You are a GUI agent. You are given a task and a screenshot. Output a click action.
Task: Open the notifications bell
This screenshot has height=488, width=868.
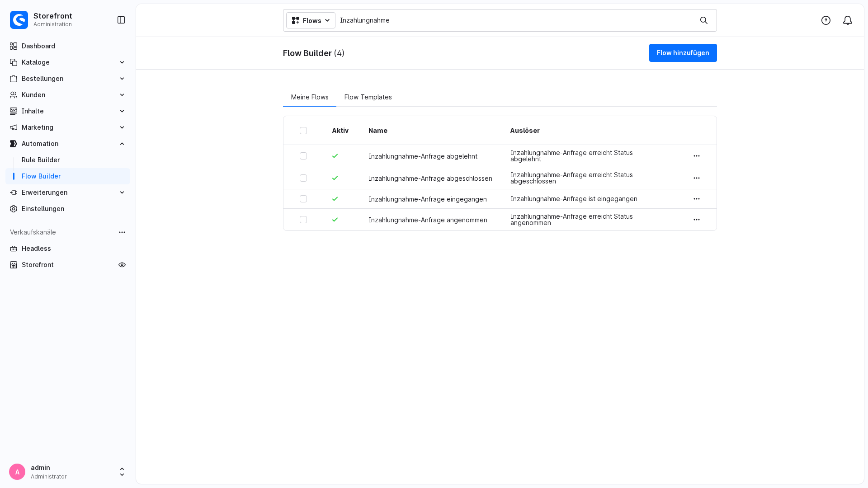[848, 20]
